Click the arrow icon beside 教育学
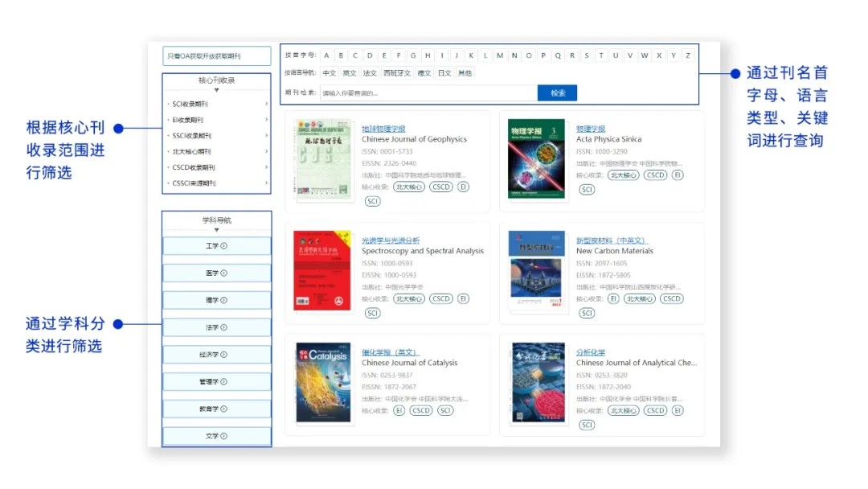 225,409
